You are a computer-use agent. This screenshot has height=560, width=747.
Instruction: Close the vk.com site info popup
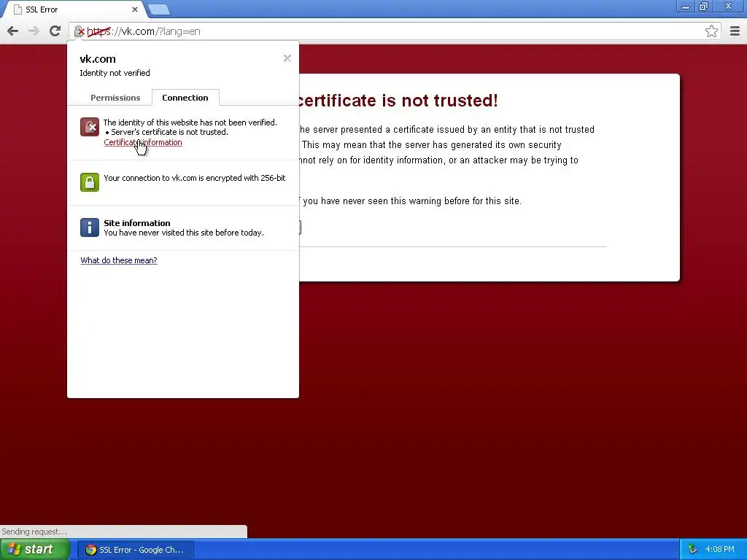point(287,58)
